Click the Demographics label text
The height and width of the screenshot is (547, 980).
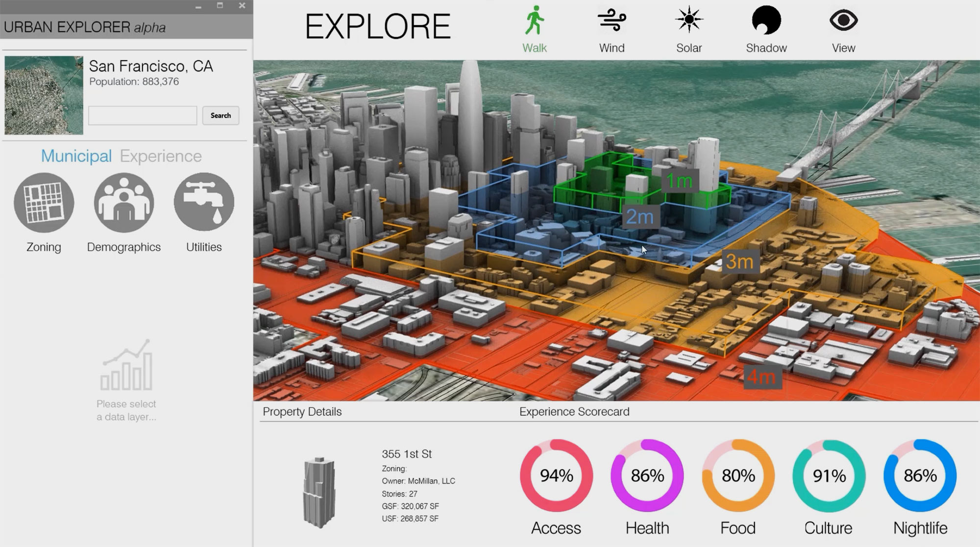[124, 247]
